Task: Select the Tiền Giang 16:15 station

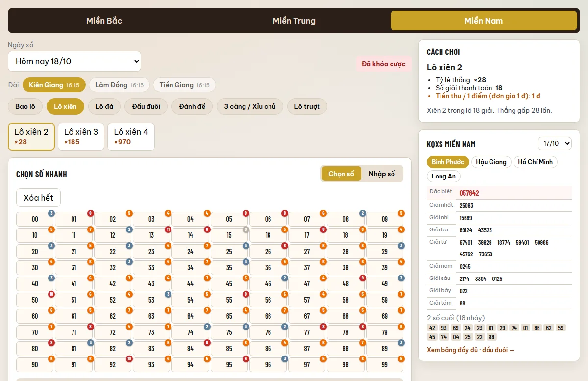Action: click(184, 85)
